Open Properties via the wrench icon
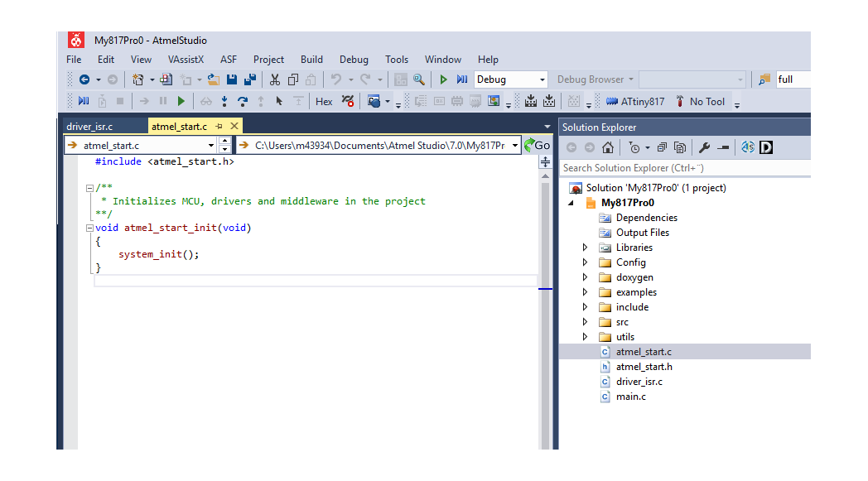The image size is (868, 481). pyautogui.click(x=704, y=147)
